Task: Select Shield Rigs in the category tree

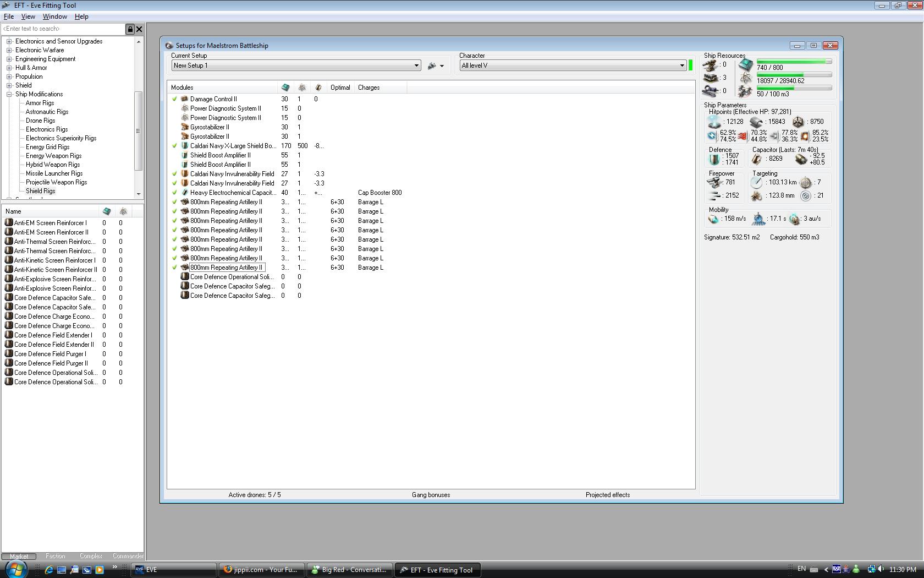Action: pos(41,191)
